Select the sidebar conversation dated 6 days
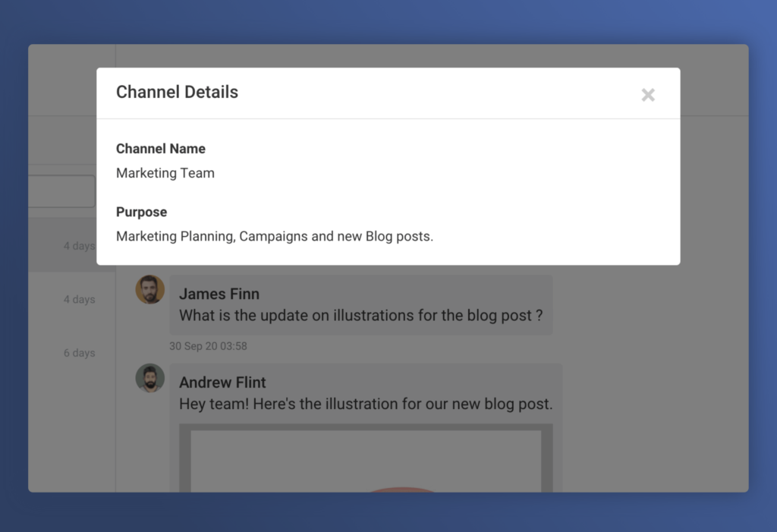 point(72,353)
